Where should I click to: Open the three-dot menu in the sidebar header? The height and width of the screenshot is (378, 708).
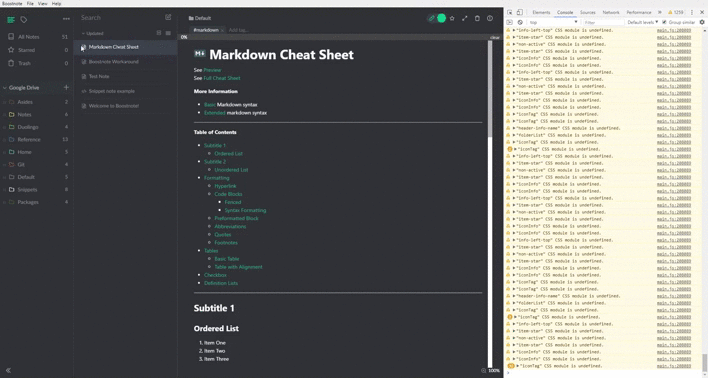tap(66, 19)
